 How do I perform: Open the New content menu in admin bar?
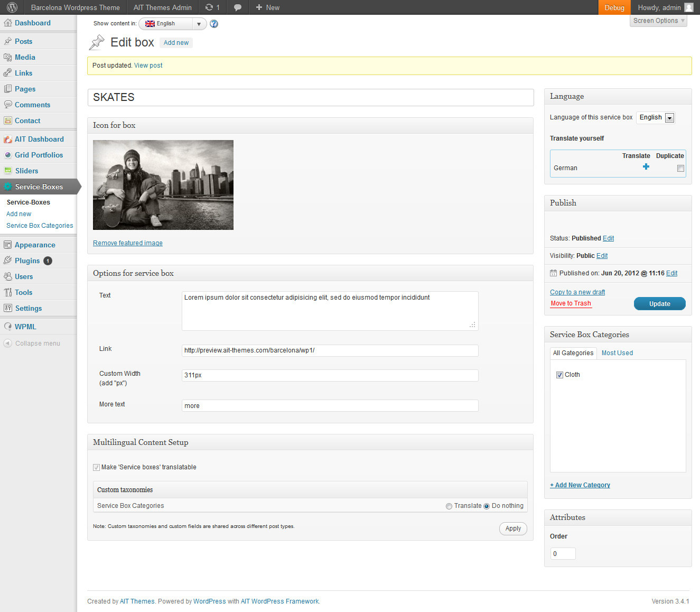point(267,7)
